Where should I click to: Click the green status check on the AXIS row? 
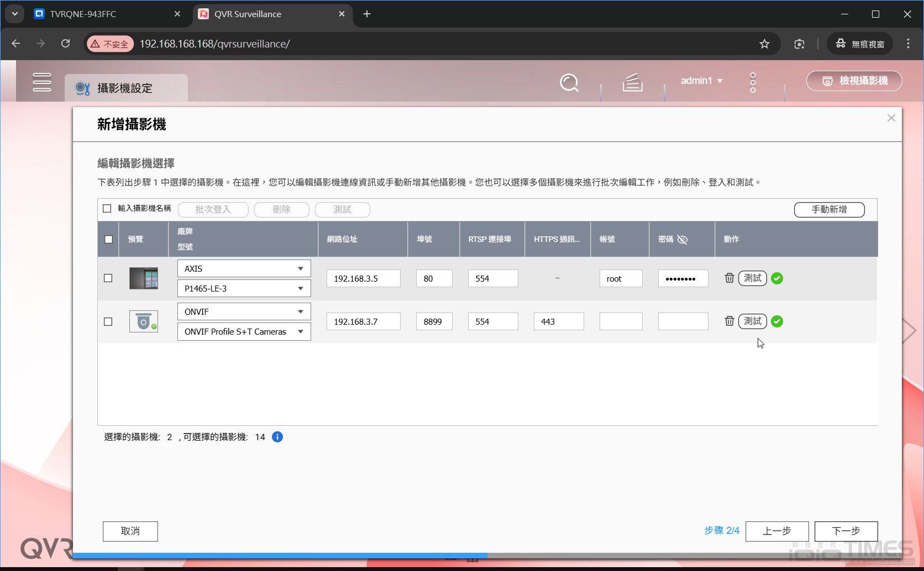(777, 278)
